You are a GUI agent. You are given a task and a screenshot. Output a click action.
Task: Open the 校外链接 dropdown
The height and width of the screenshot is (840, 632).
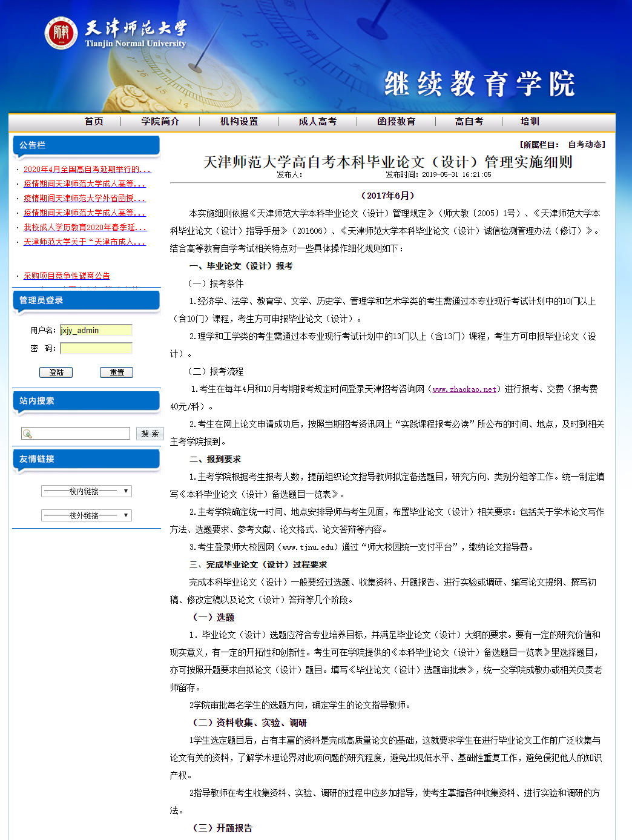86,515
